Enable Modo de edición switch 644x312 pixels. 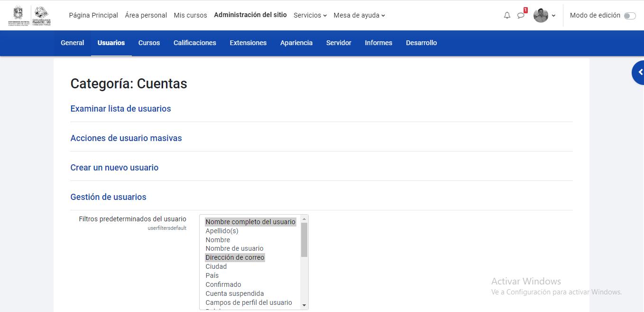[630, 15]
